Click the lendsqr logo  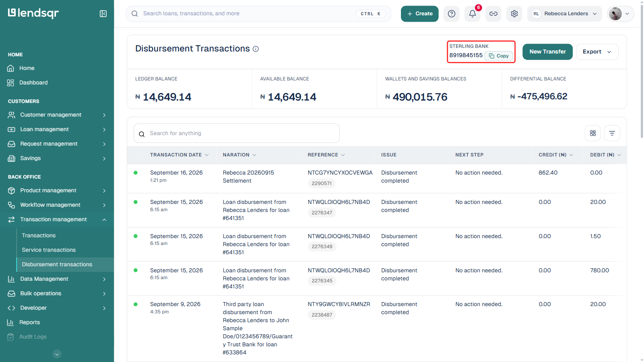[x=33, y=13]
